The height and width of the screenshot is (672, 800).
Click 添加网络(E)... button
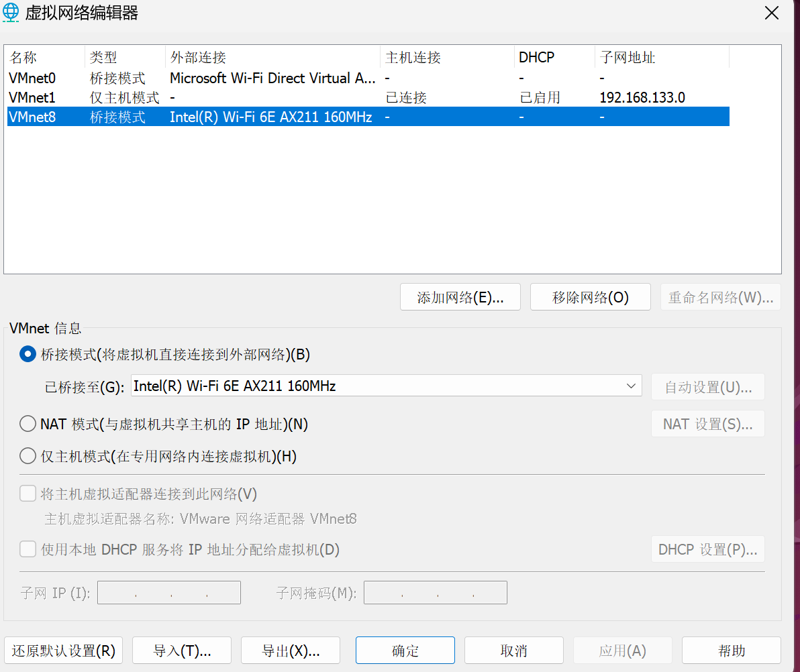460,296
